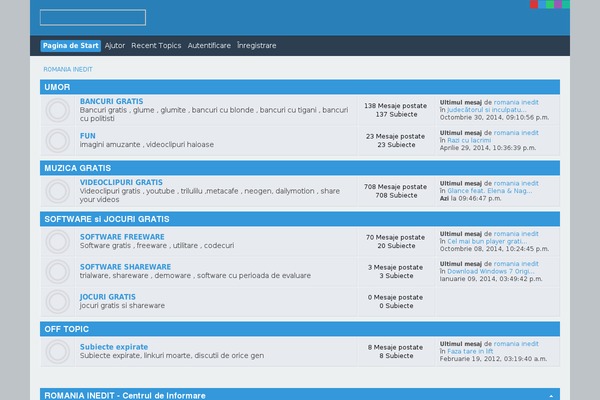
Task: Open the BANCURI GRATIS board
Action: pyautogui.click(x=112, y=101)
